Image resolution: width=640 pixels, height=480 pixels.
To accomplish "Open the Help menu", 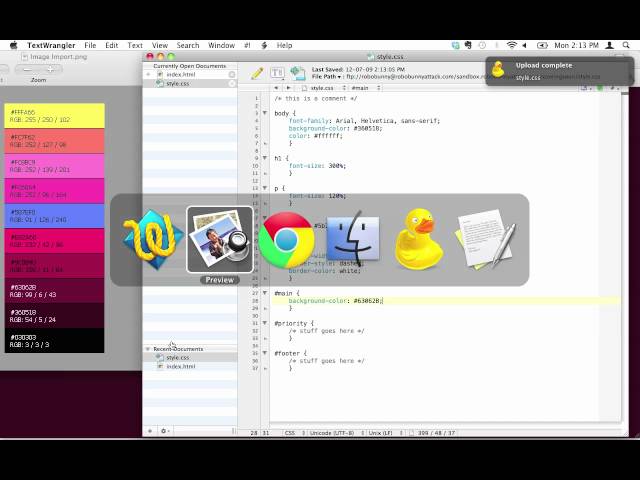I will (284, 45).
